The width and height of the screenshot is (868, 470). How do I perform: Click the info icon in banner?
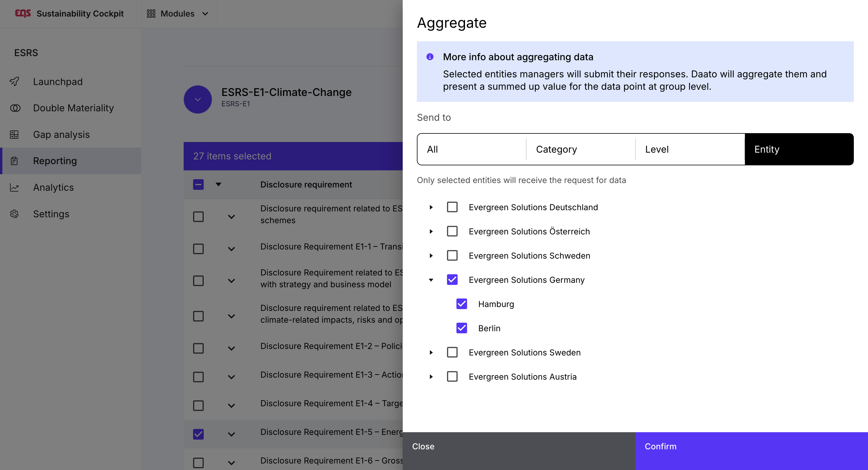(430, 57)
